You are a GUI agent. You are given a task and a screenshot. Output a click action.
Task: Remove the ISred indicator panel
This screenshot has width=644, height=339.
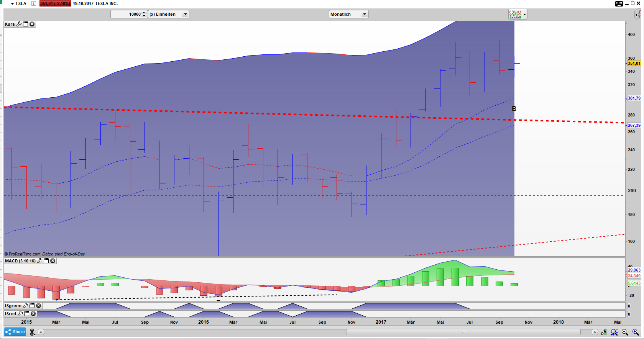(33, 314)
